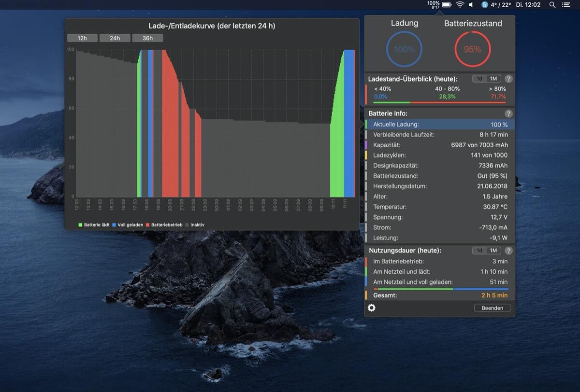Open help for Nutzungsdauer section

[508, 251]
